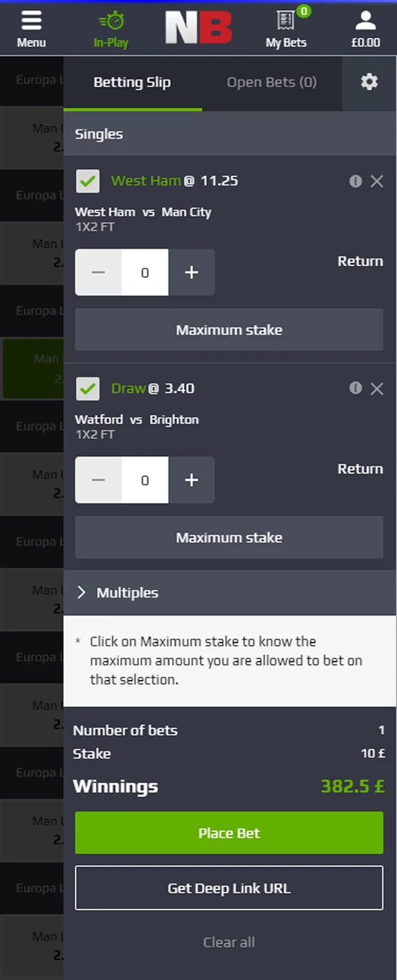Increase stake for West Ham bet

click(x=191, y=272)
